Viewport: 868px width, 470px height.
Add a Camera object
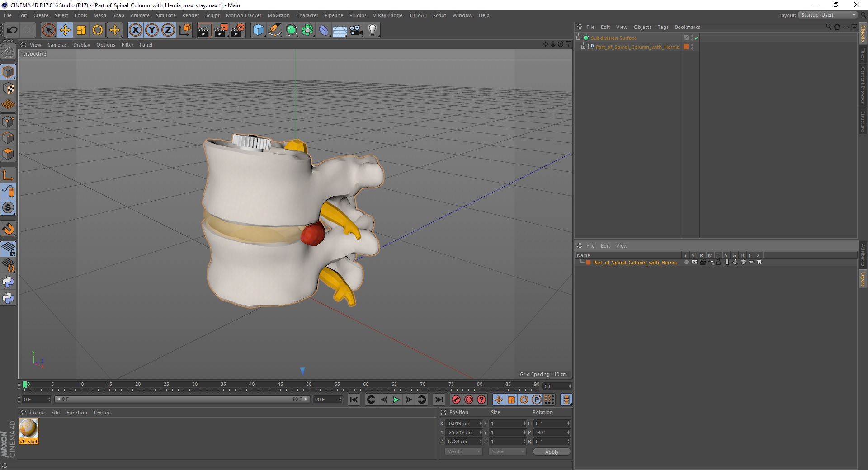pos(356,30)
